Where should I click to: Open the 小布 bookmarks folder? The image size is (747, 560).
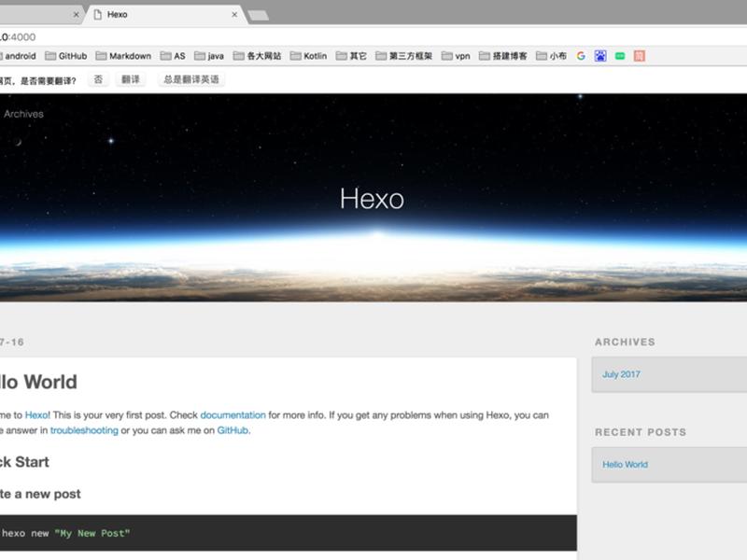(551, 56)
